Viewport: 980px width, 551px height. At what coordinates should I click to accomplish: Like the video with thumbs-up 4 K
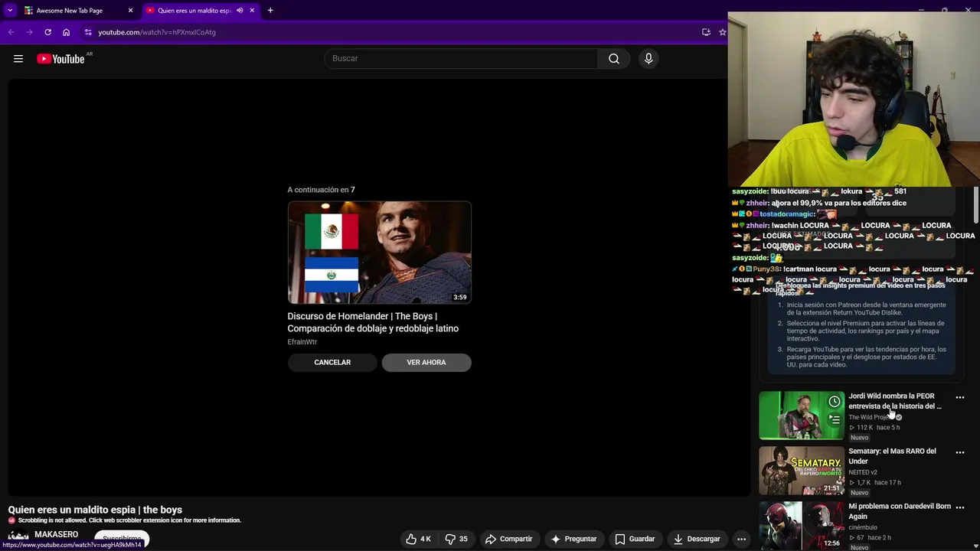point(418,539)
